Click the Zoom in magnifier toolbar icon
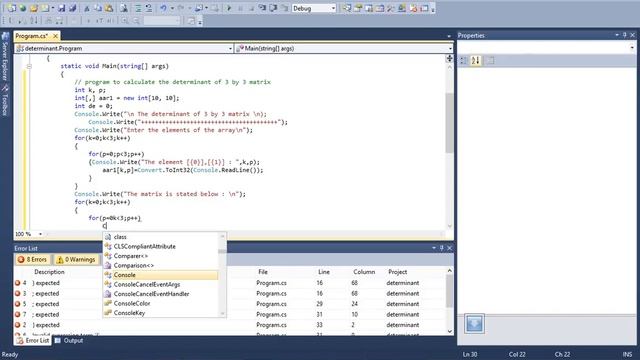The width and height of the screenshot is (640, 360). (124, 20)
